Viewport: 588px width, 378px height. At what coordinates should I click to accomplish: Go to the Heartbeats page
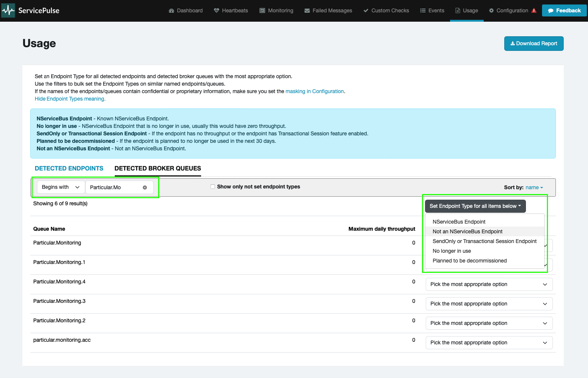pyautogui.click(x=231, y=10)
